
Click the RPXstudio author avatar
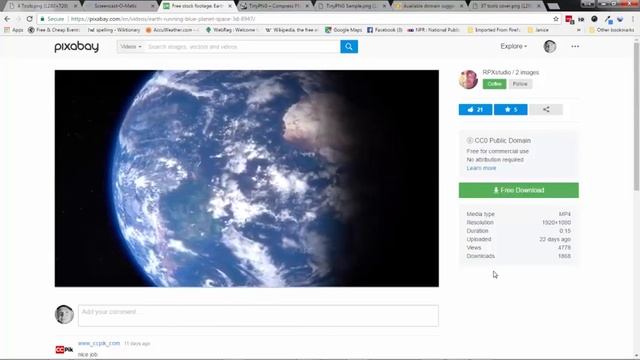point(468,79)
